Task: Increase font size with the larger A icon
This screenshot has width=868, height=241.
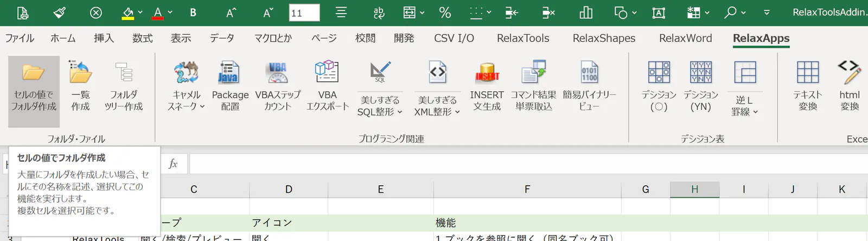Action: point(231,12)
